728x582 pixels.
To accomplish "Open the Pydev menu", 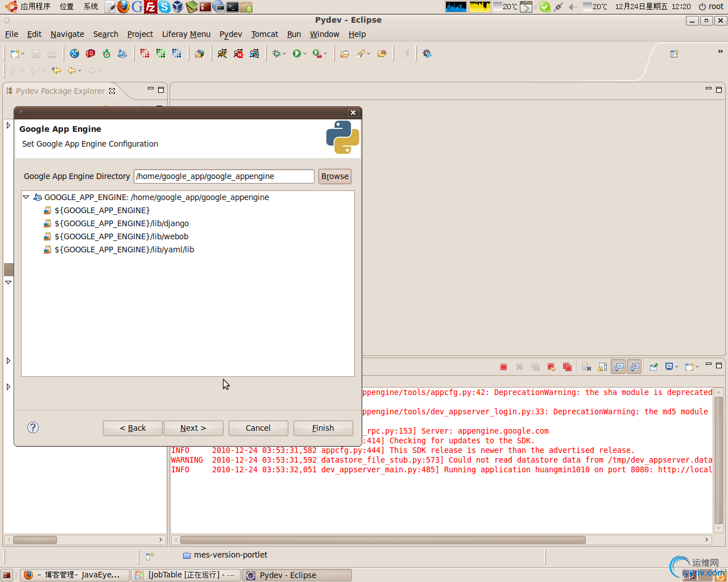I will [231, 34].
